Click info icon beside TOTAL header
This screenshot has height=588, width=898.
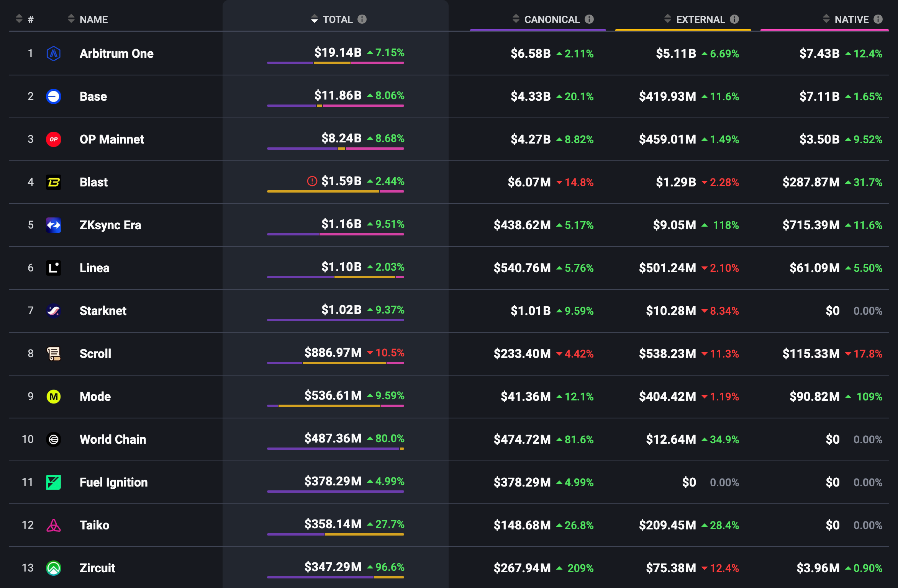point(362,19)
